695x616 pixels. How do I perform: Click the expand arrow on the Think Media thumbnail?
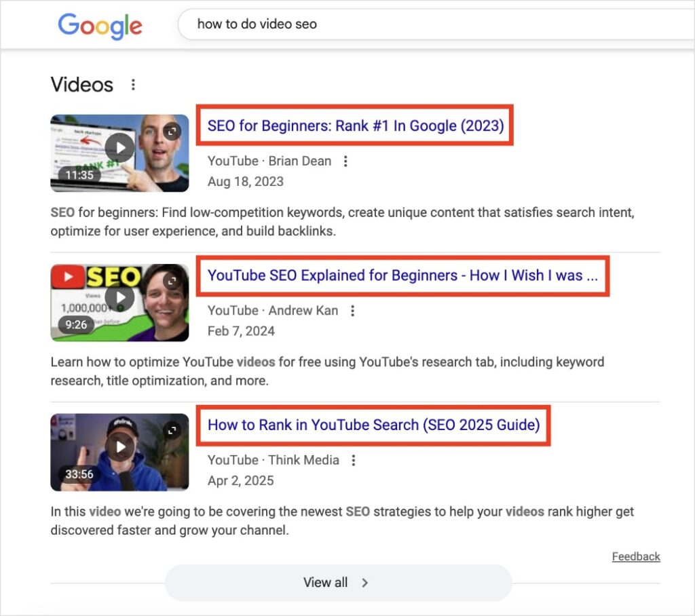click(172, 431)
